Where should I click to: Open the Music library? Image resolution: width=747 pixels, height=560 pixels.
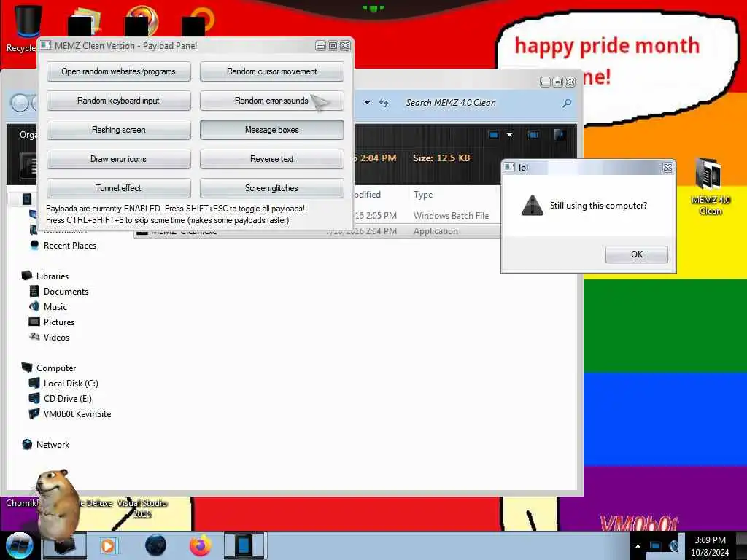click(55, 307)
